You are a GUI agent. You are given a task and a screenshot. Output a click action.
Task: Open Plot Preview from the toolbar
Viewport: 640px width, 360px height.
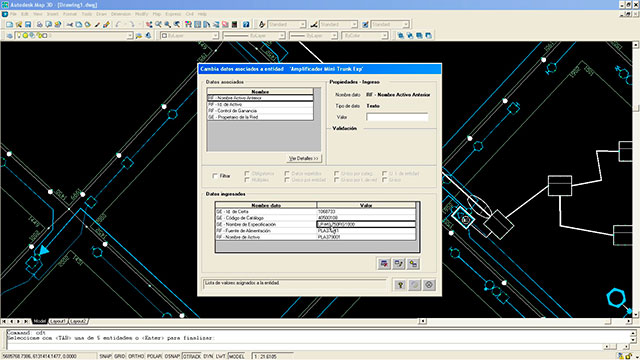48,24
